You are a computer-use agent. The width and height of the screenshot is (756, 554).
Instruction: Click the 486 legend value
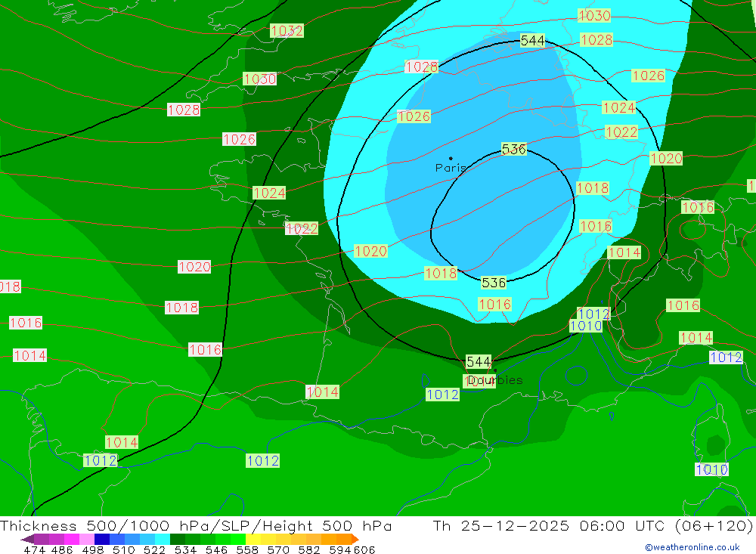point(63,549)
